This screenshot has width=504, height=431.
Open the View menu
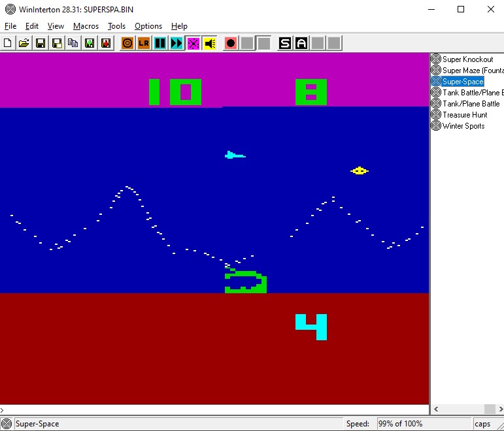point(56,26)
